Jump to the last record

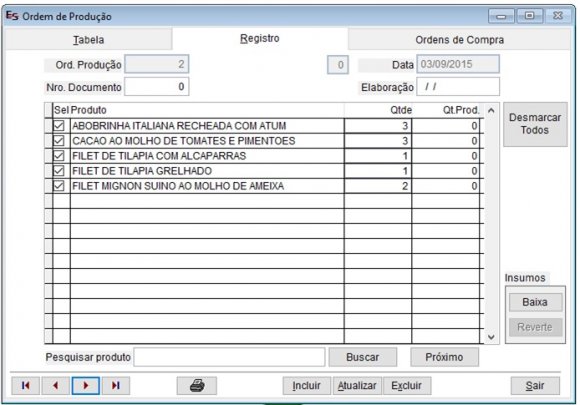coord(115,385)
